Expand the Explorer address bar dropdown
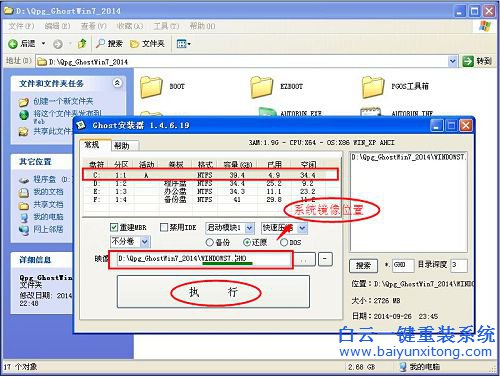Viewport: 500px width, 377px height. [452, 61]
